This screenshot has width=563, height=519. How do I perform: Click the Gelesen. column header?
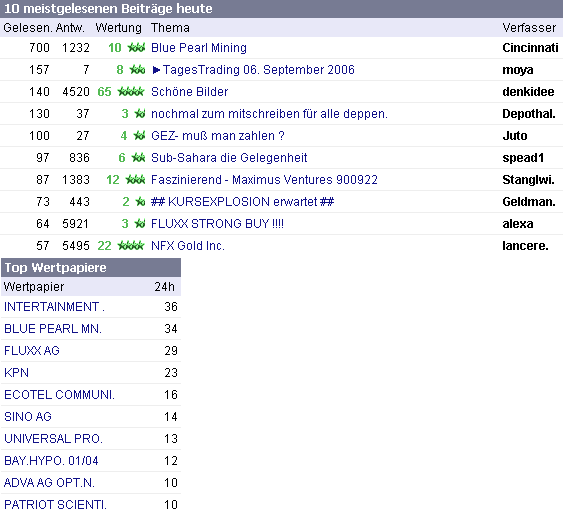pyautogui.click(x=28, y=28)
